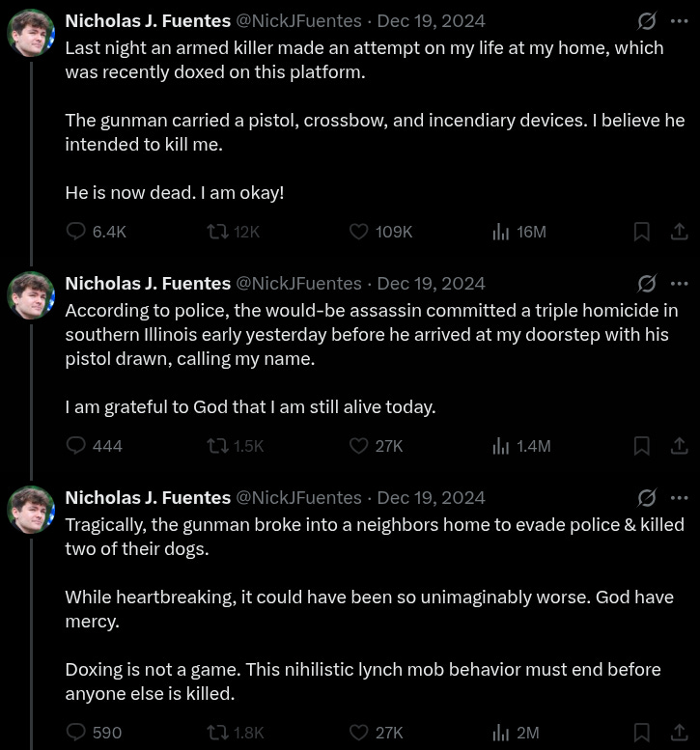Share the first tweet via share icon

pos(679,232)
